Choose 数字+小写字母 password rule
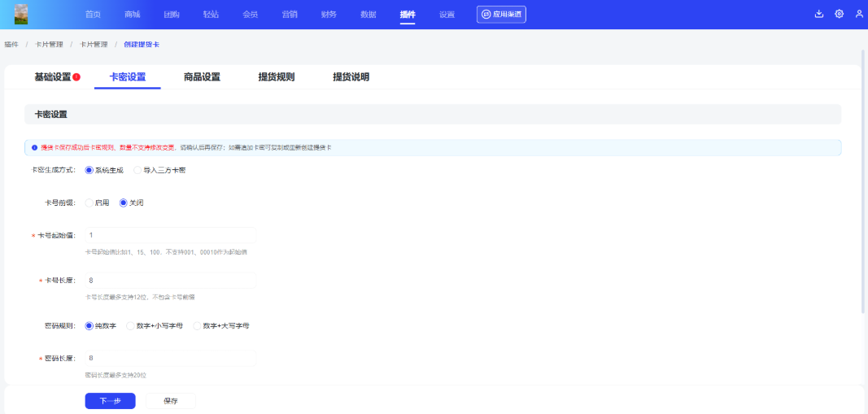Screen dimensions: 868x414 (130, 325)
